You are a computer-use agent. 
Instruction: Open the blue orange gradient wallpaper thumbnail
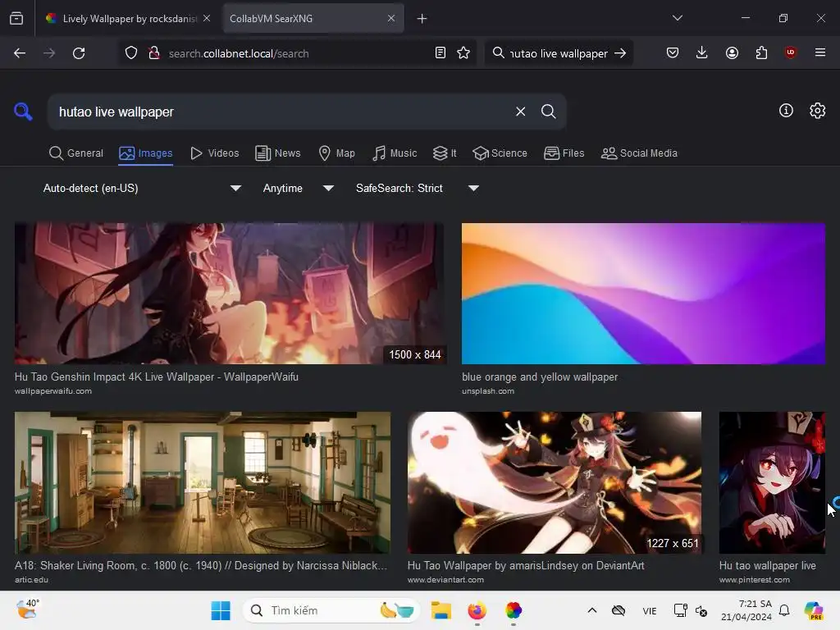(643, 294)
